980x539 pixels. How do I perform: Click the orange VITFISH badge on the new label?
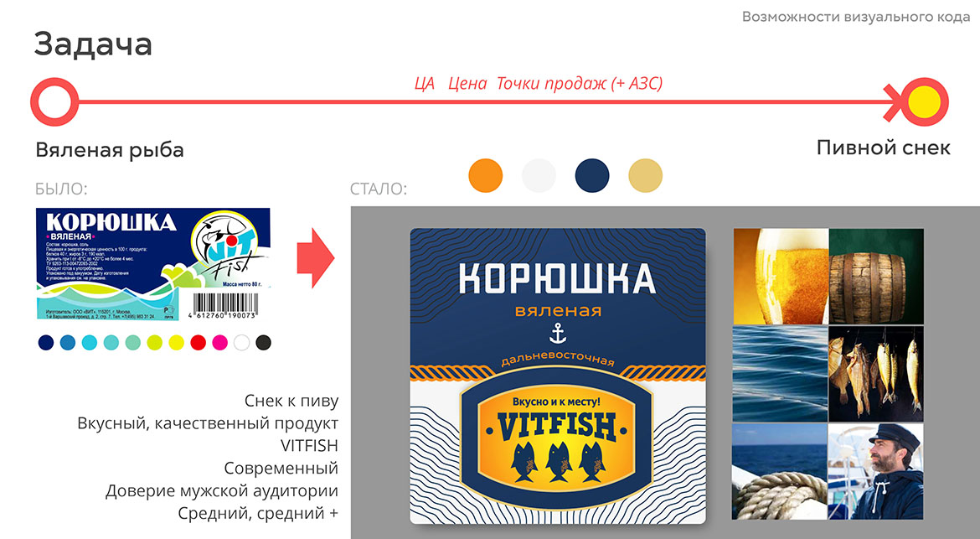pyautogui.click(x=557, y=438)
